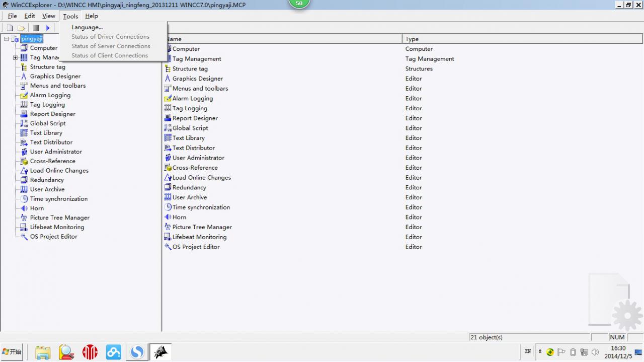644x362 pixels.
Task: Select Report Designer name in right list
Action: (195, 118)
